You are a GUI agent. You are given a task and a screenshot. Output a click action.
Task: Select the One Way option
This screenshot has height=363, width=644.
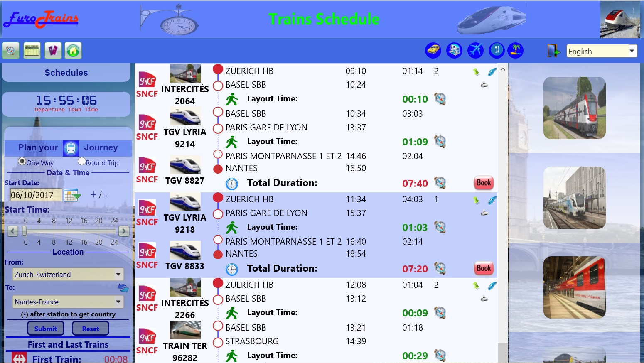pos(22,162)
